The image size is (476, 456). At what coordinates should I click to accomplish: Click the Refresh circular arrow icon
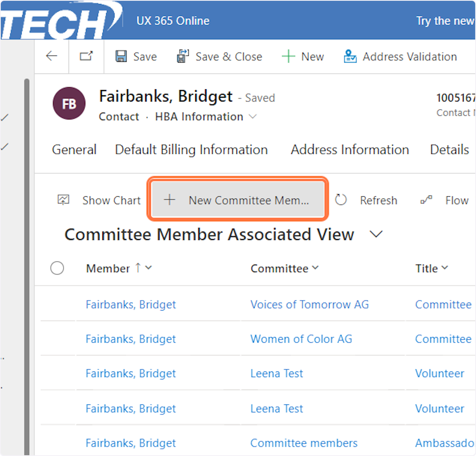pyautogui.click(x=341, y=200)
